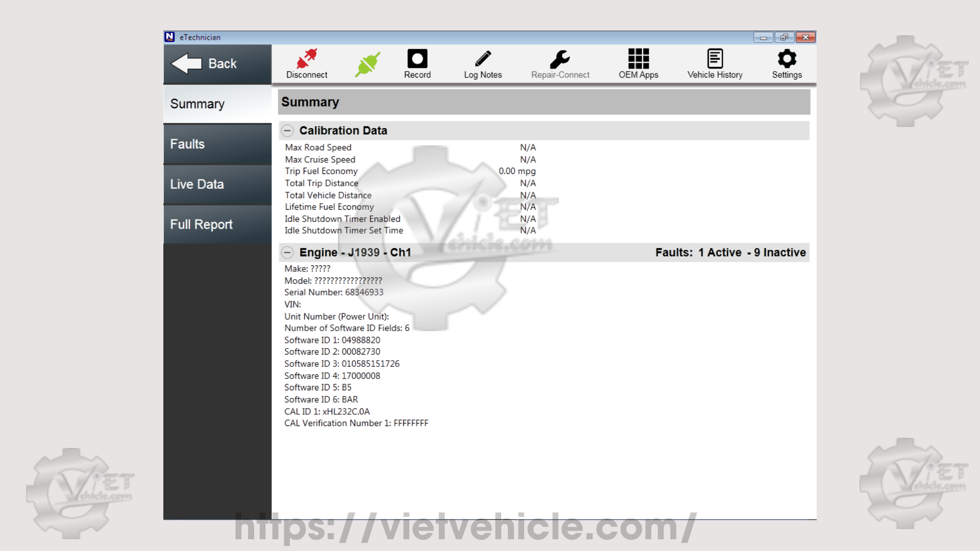The height and width of the screenshot is (551, 980).
Task: Collapse the Engine J1939 Ch1 section
Action: pos(287,253)
